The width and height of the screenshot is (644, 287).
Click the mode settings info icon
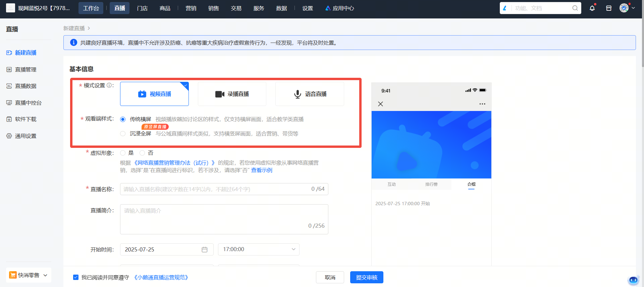[109, 85]
